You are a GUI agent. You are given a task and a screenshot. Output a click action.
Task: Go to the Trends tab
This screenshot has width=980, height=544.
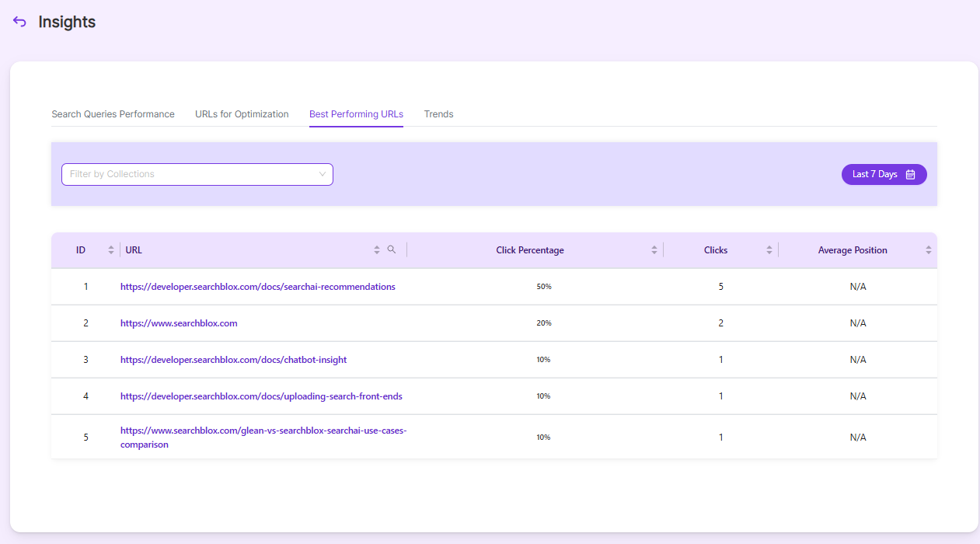pyautogui.click(x=438, y=114)
